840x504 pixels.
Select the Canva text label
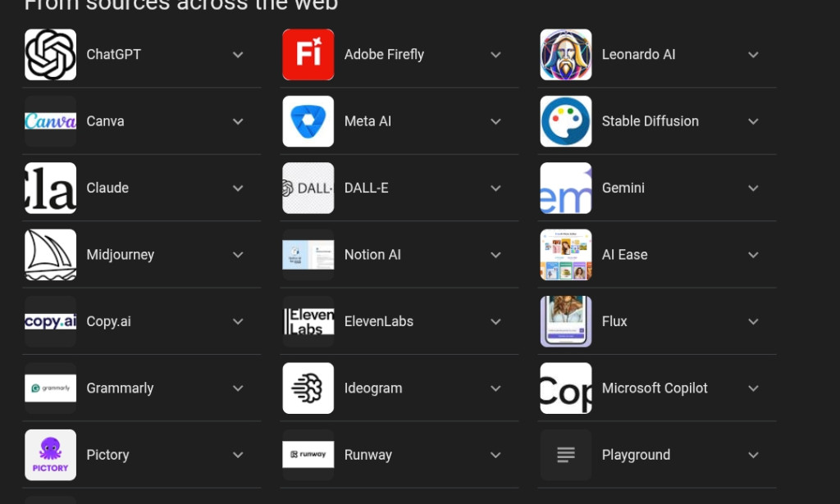[x=105, y=121]
